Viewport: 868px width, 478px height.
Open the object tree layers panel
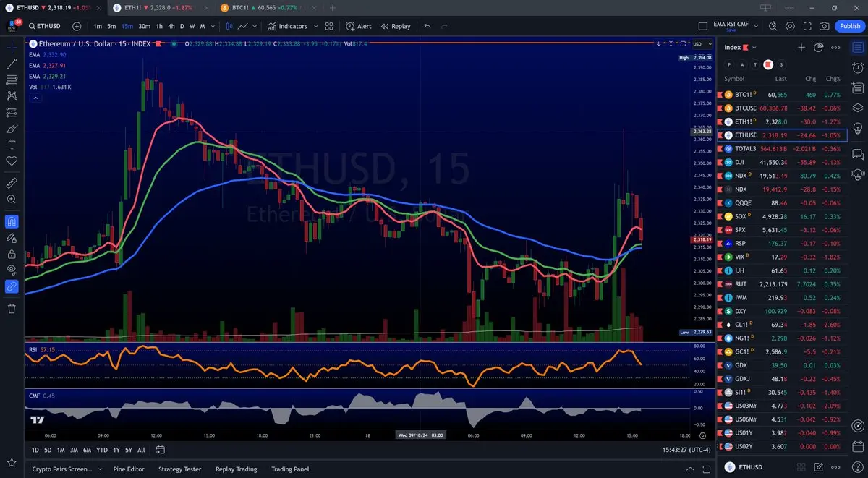(x=857, y=108)
